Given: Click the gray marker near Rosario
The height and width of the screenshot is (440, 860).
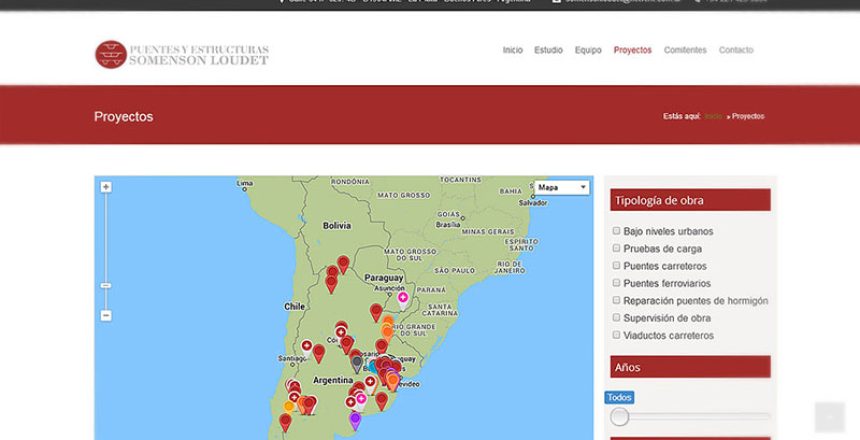Looking at the screenshot, I should click(x=357, y=363).
